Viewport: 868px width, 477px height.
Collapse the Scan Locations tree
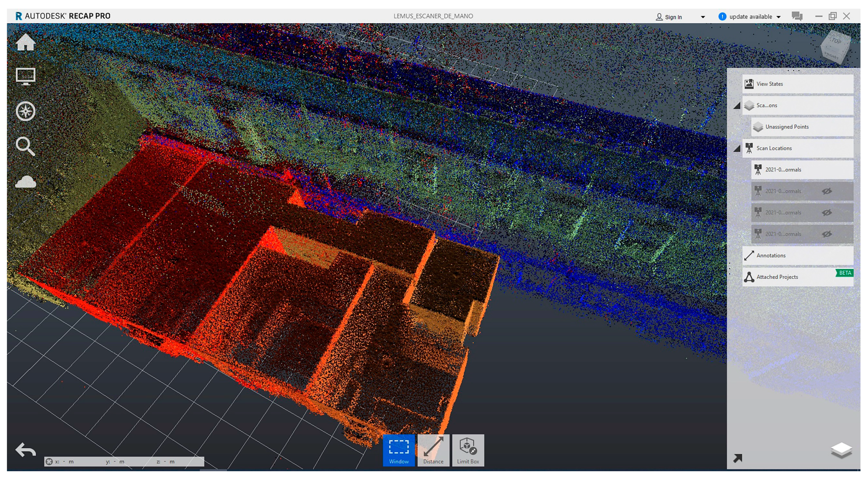pos(737,149)
